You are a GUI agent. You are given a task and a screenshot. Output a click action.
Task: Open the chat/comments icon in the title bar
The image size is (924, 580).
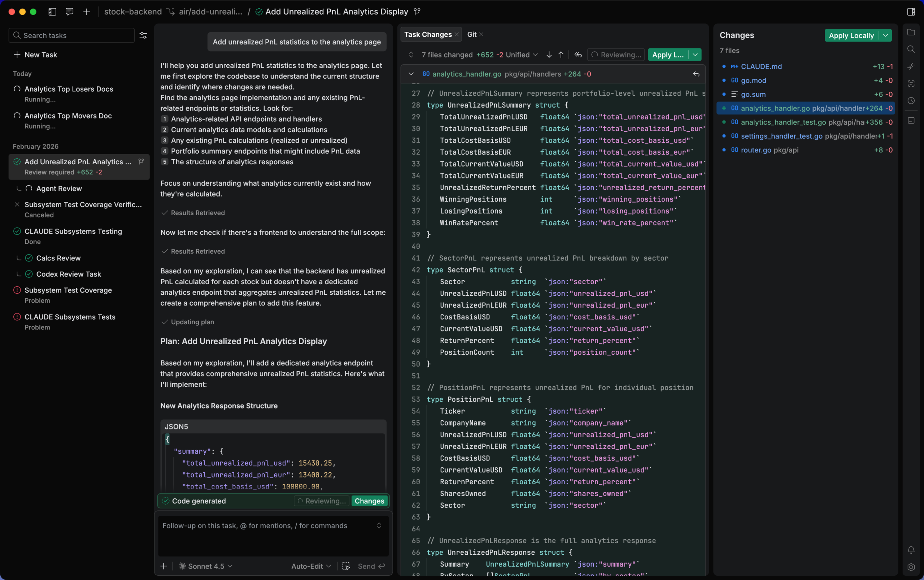69,12
